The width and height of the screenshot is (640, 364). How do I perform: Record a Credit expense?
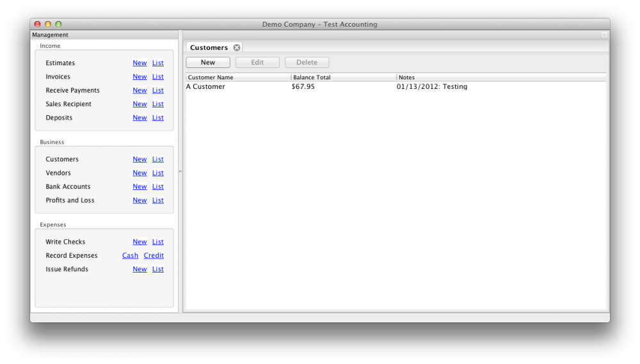click(154, 255)
